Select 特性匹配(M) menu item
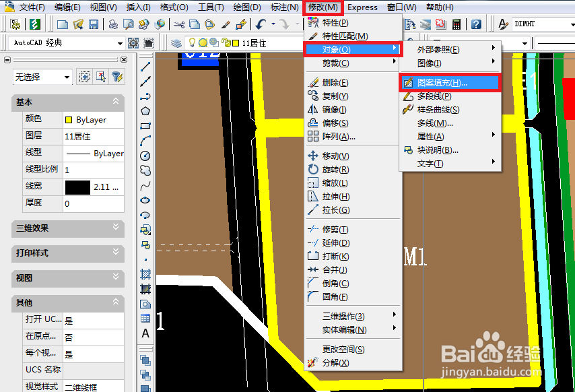The height and width of the screenshot is (392, 575). point(353,36)
